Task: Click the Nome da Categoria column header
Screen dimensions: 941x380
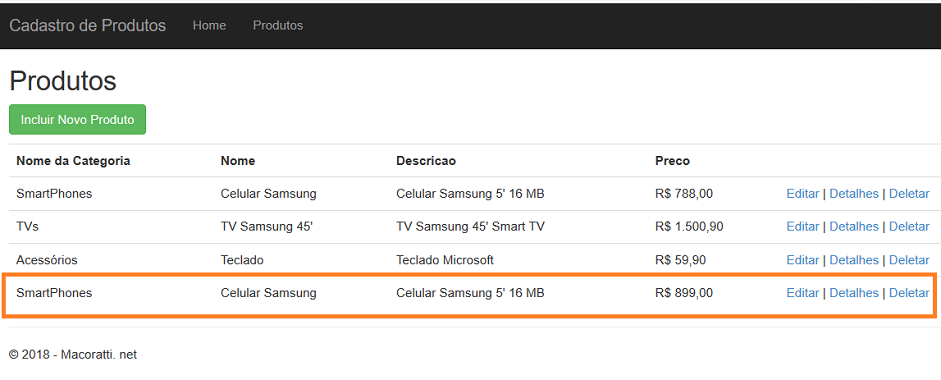Action: pyautogui.click(x=73, y=161)
